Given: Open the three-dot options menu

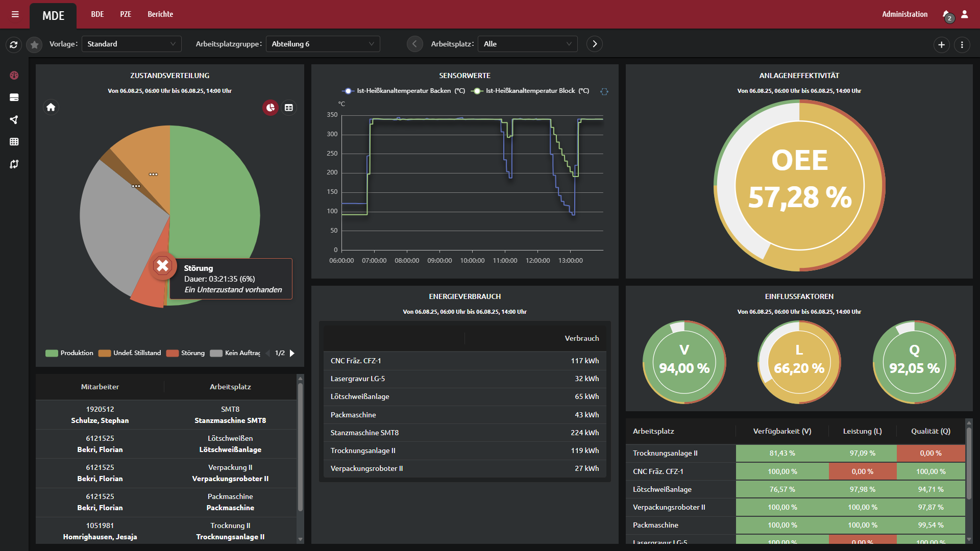Looking at the screenshot, I should 962,45.
